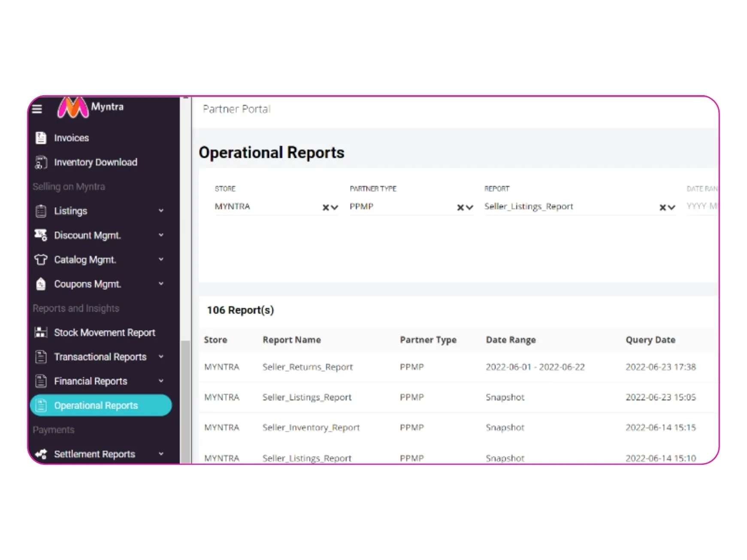The image size is (747, 560).
Task: Clear the REPORT selection with X
Action: pyautogui.click(x=663, y=208)
